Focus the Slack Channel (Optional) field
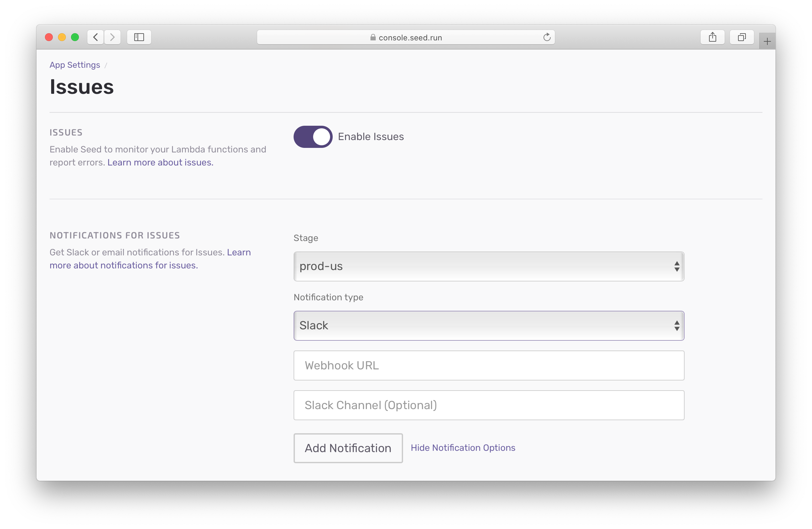The height and width of the screenshot is (529, 812). (x=488, y=405)
